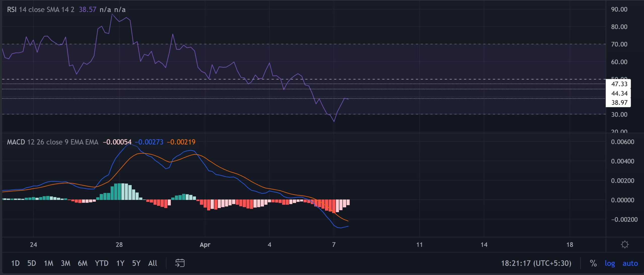Click the RSI indicator label

point(12,10)
